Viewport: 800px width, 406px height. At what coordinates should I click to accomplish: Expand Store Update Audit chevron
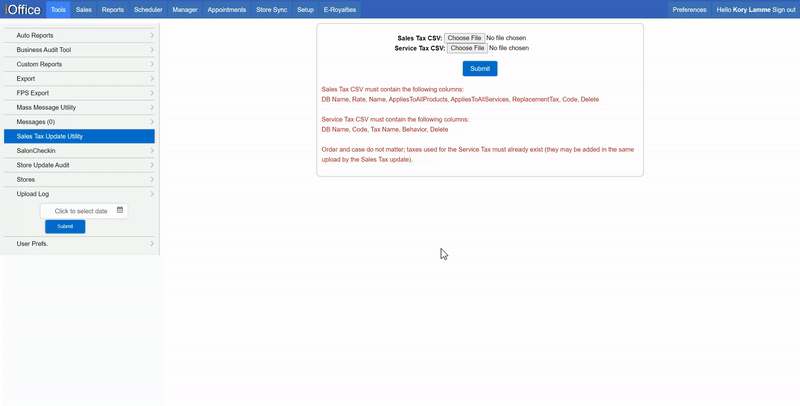(152, 165)
